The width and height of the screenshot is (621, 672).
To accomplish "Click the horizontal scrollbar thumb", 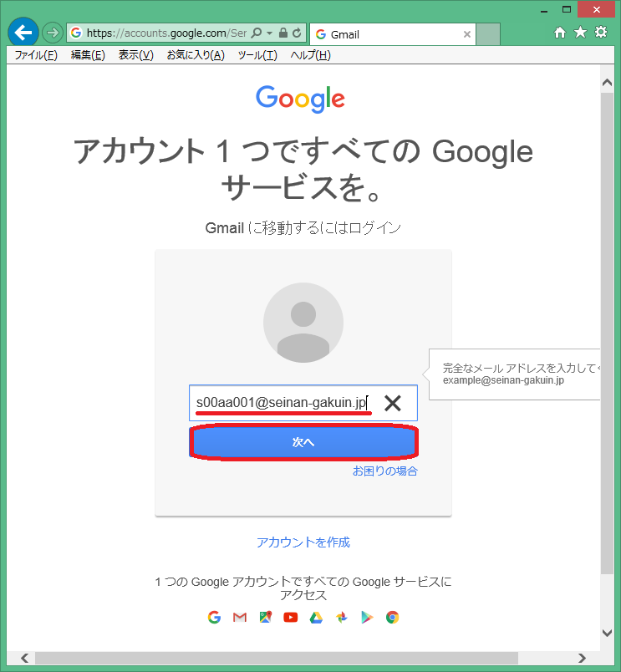I will pos(277,658).
